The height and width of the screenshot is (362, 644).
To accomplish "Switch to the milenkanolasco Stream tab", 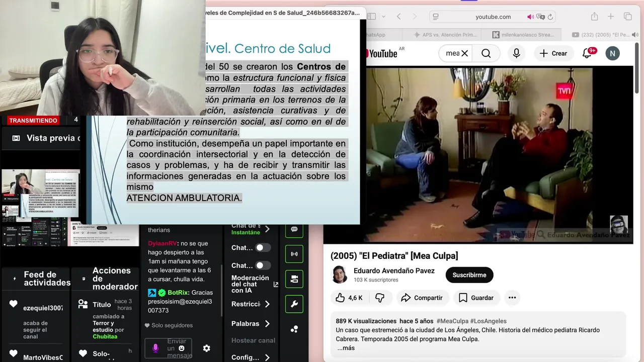I will (x=524, y=35).
